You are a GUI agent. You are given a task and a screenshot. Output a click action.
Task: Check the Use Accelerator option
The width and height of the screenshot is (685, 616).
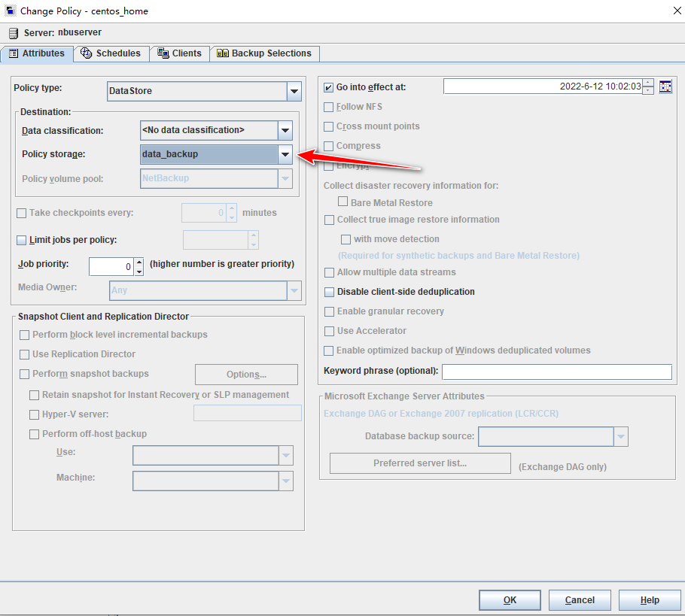[329, 332]
